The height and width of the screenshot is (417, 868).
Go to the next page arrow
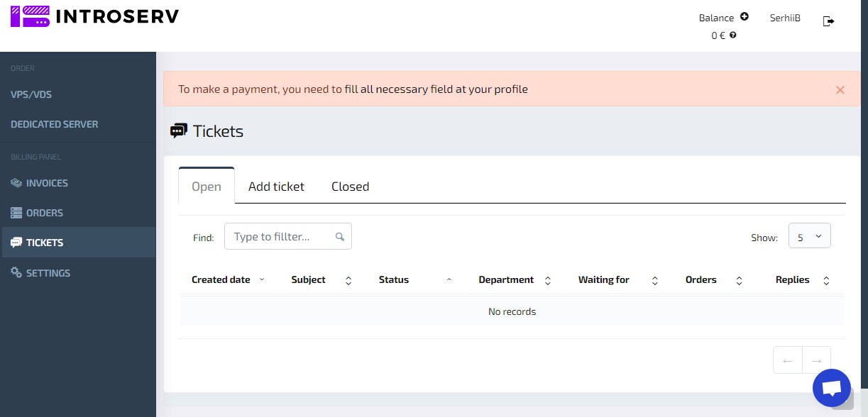[x=816, y=360]
